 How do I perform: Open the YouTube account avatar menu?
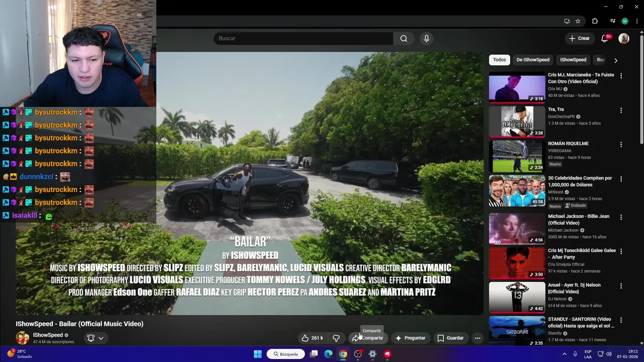coord(624,38)
